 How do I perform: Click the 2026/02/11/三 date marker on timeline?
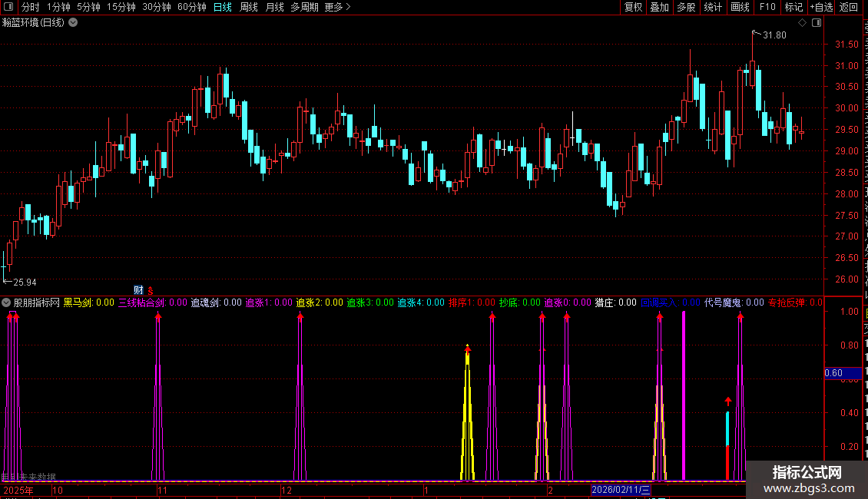(x=621, y=490)
